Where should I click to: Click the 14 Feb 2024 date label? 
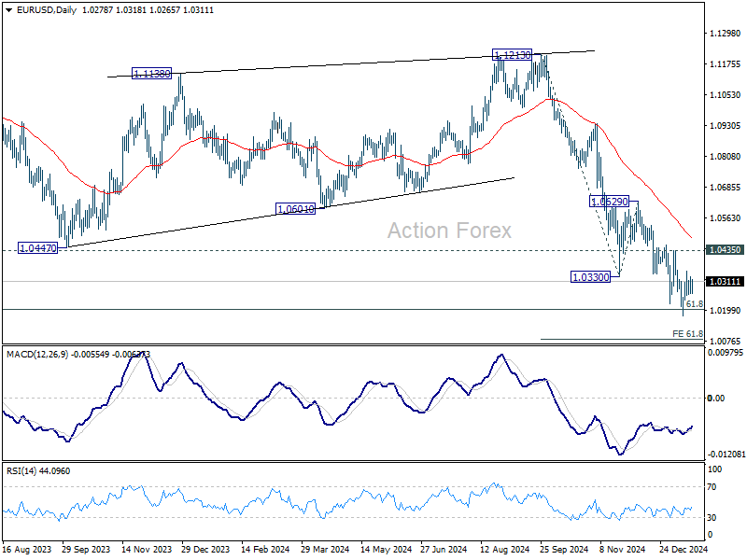click(265, 549)
